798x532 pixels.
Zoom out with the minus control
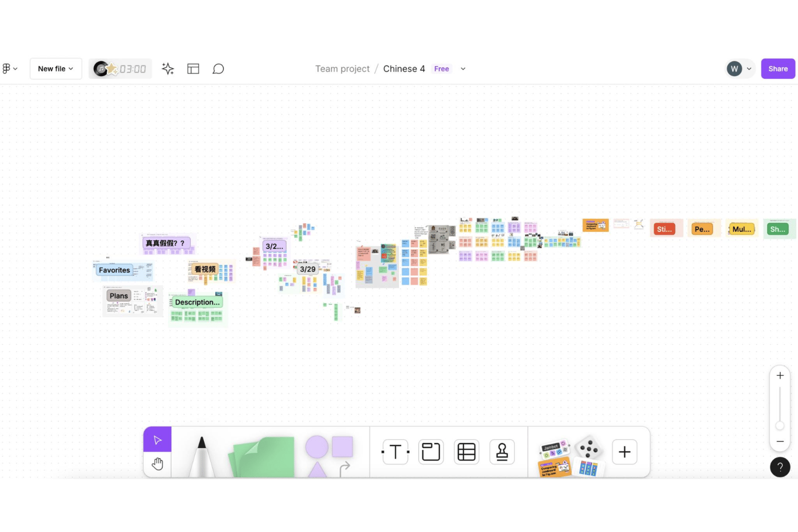780,441
